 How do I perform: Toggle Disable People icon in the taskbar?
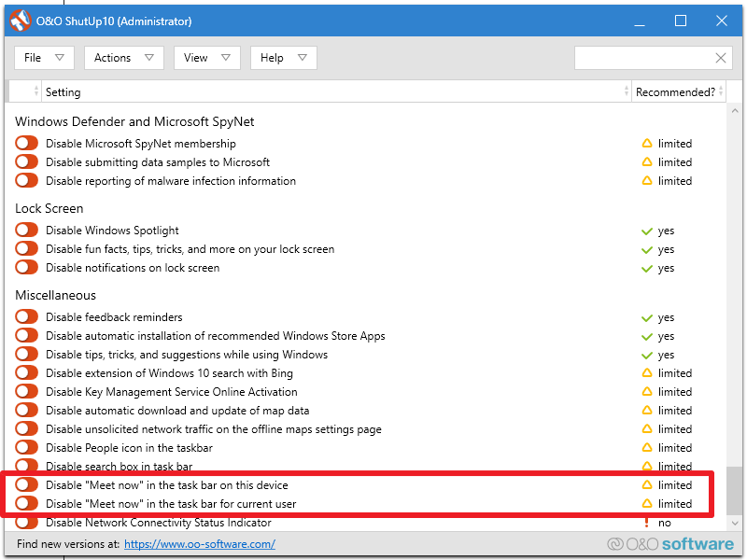tap(26, 447)
